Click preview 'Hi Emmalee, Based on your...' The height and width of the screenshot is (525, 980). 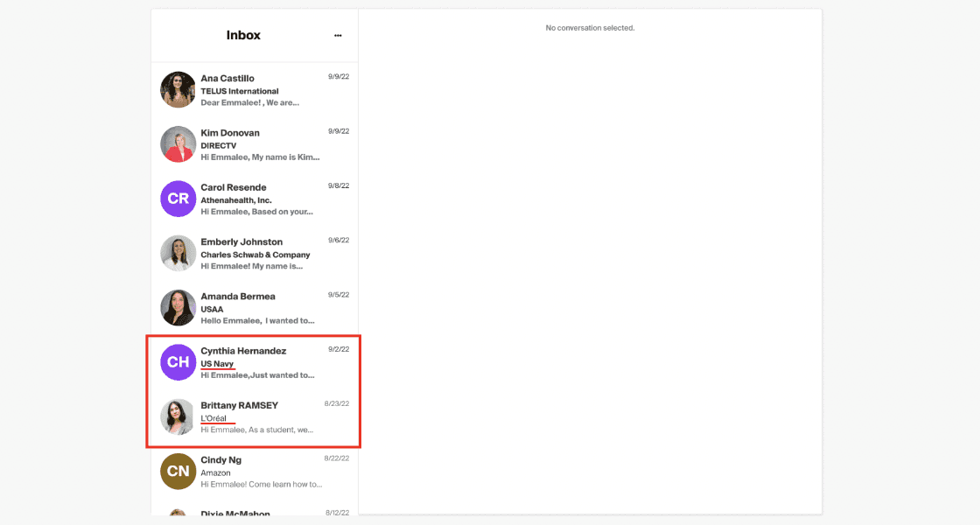pyautogui.click(x=256, y=211)
